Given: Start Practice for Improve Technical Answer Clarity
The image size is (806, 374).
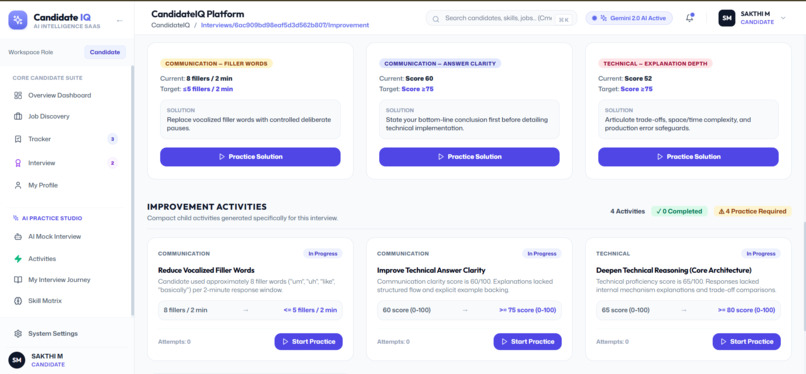Looking at the screenshot, I should [527, 342].
